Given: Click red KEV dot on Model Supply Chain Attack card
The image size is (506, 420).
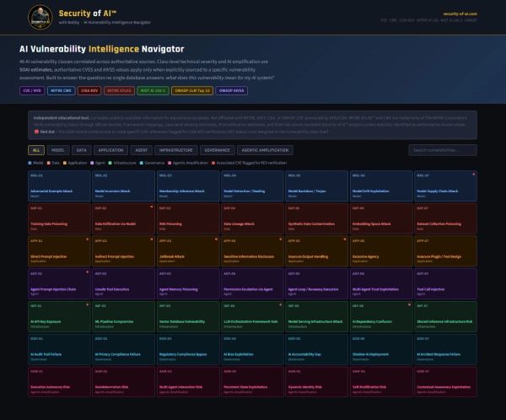Looking at the screenshot, I should click(x=473, y=175).
